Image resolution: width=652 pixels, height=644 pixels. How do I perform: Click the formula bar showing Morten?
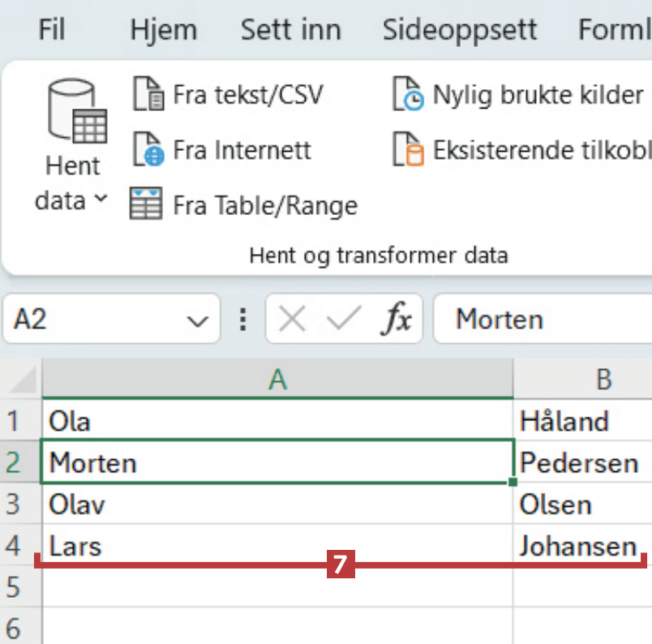click(543, 320)
